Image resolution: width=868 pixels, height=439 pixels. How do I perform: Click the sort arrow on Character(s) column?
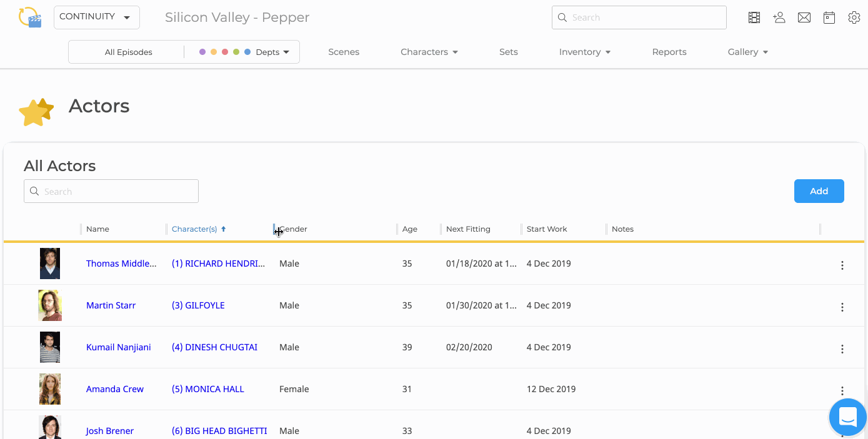tap(224, 229)
